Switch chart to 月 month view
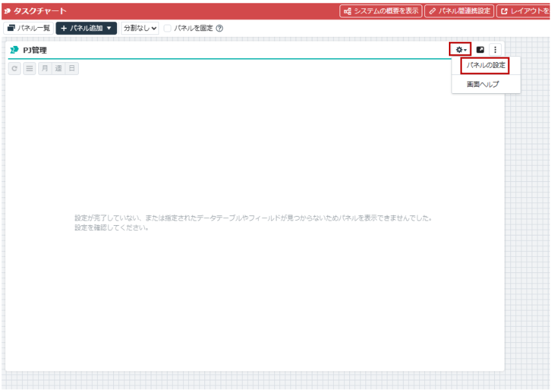 (45, 68)
